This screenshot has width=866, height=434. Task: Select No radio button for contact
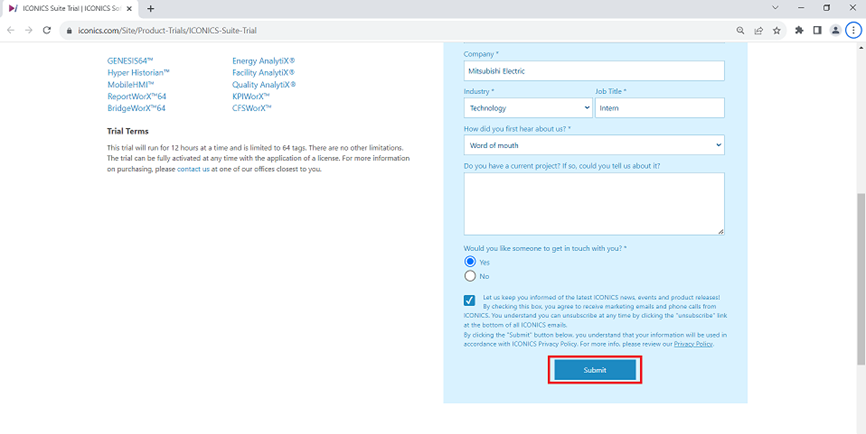(470, 276)
